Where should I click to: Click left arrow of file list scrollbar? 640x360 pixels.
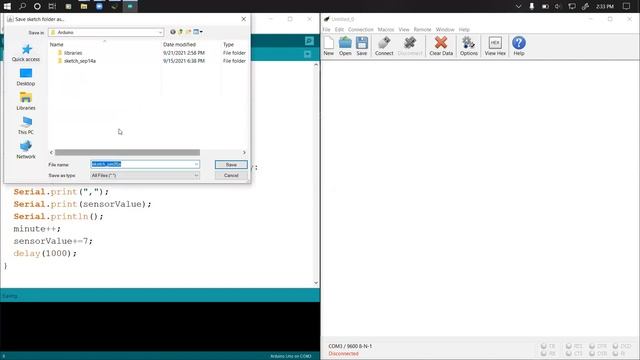tap(51, 153)
